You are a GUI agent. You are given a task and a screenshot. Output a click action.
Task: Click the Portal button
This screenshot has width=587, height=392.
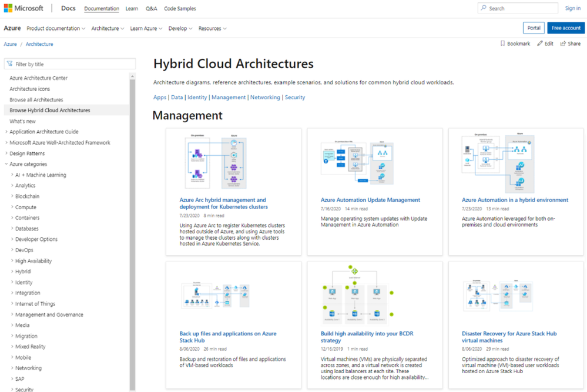534,28
